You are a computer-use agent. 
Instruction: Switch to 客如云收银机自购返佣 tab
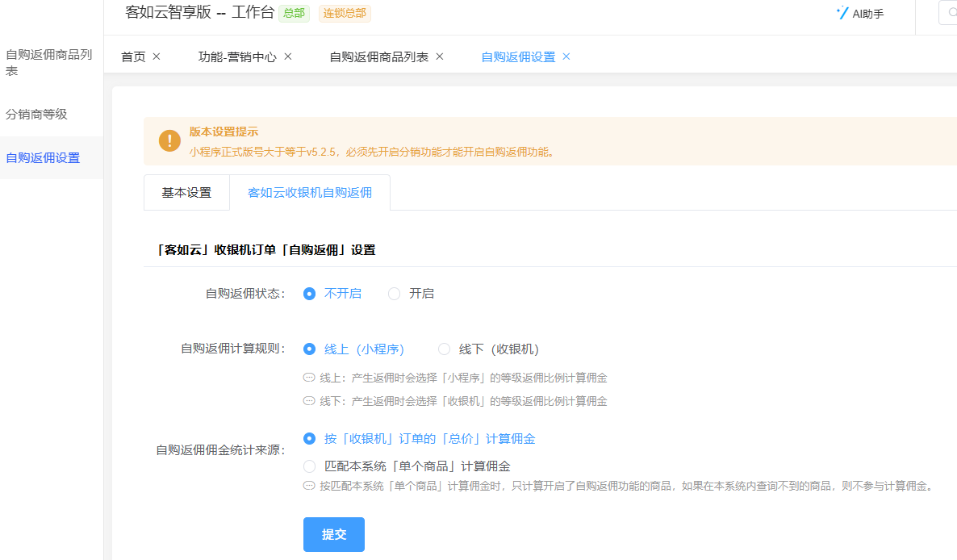point(310,193)
